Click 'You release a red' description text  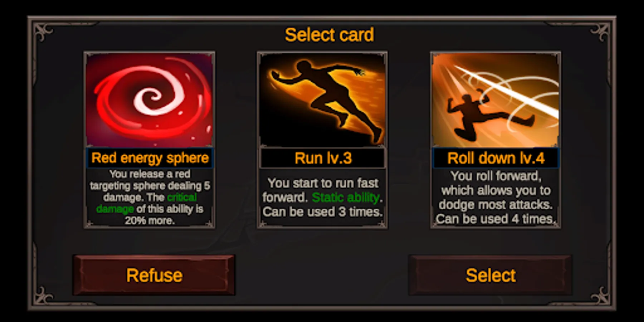click(150, 174)
